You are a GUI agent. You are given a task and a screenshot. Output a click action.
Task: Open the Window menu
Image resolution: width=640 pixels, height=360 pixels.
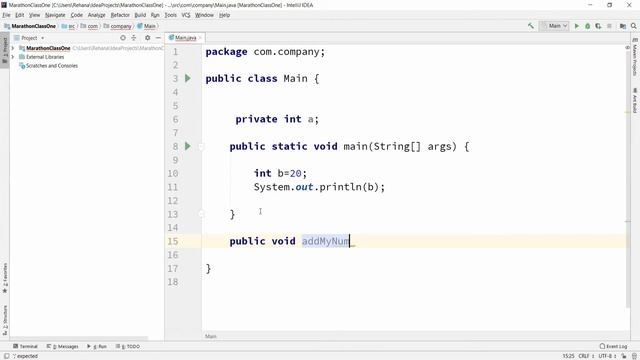(204, 15)
